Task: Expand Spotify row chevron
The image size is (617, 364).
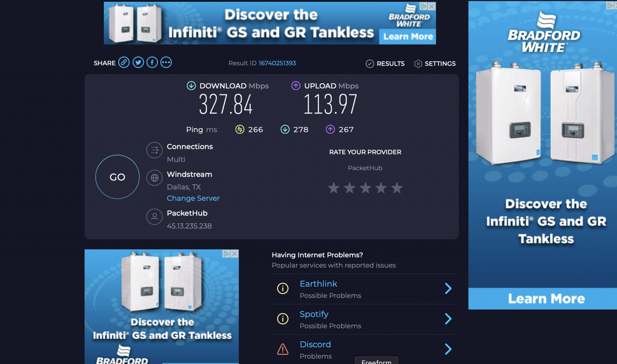Action: [448, 319]
